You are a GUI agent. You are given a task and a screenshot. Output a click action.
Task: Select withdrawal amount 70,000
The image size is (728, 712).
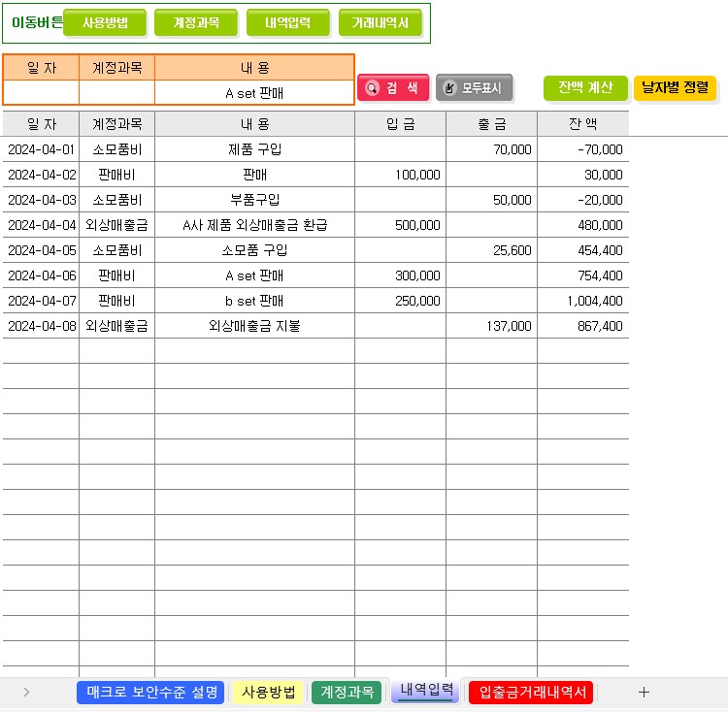pyautogui.click(x=492, y=149)
